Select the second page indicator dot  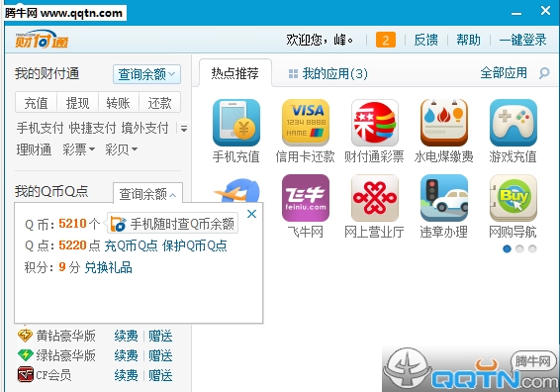point(519,248)
